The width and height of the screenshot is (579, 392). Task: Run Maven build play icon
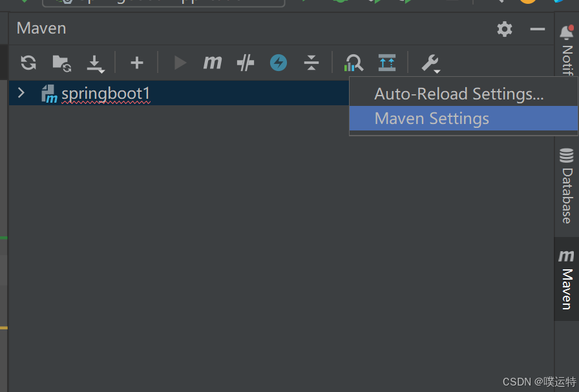[180, 63]
